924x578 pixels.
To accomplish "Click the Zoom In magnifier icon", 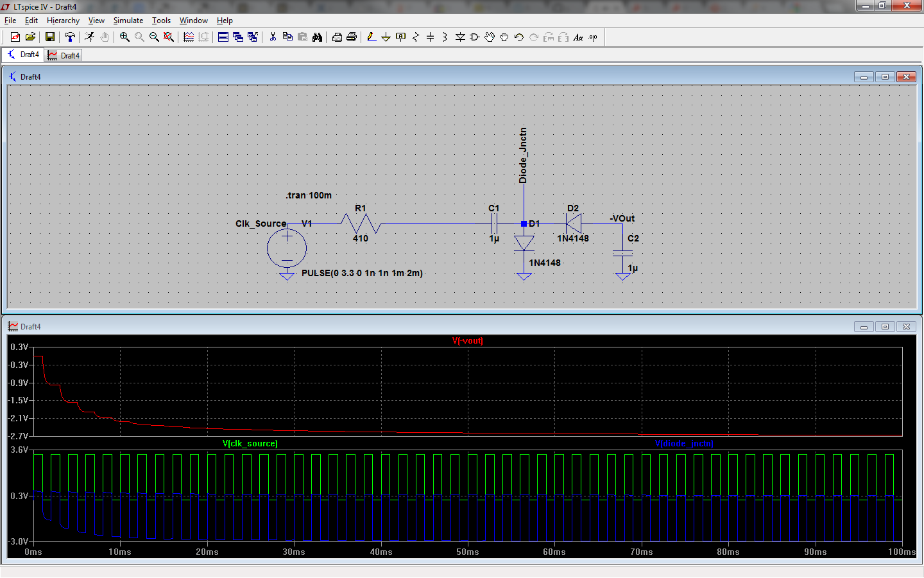I will [124, 37].
